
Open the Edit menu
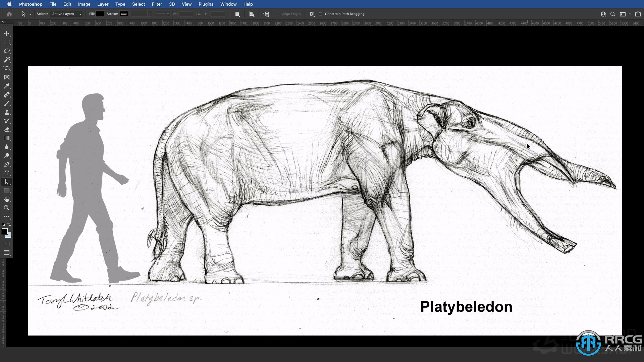coord(67,4)
